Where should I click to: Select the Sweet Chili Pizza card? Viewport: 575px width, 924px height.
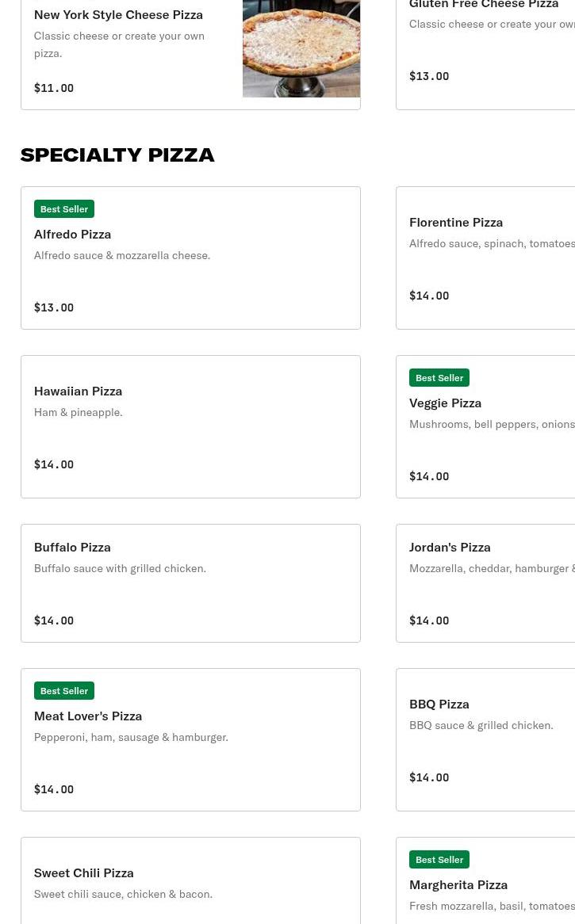pos(190,880)
